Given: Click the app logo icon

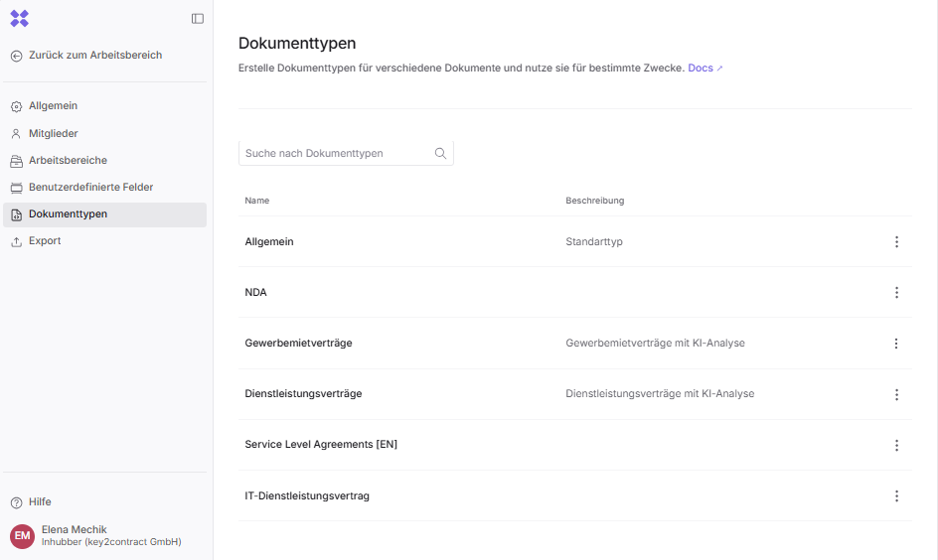Looking at the screenshot, I should tap(19, 18).
